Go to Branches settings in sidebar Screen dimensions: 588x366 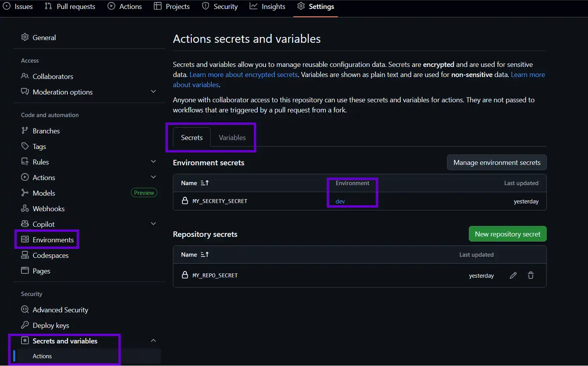tap(46, 131)
